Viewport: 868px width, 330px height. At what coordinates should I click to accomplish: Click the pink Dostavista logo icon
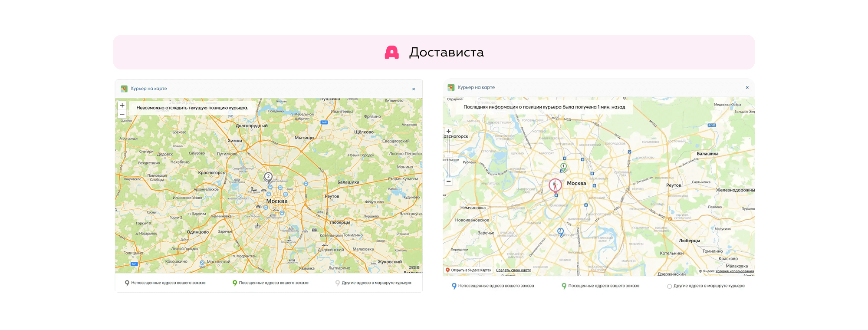(x=392, y=53)
